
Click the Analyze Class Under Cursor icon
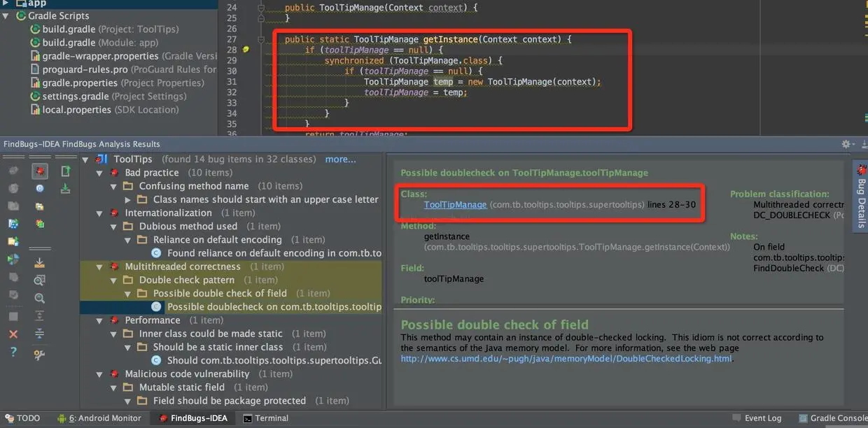pyautogui.click(x=13, y=188)
